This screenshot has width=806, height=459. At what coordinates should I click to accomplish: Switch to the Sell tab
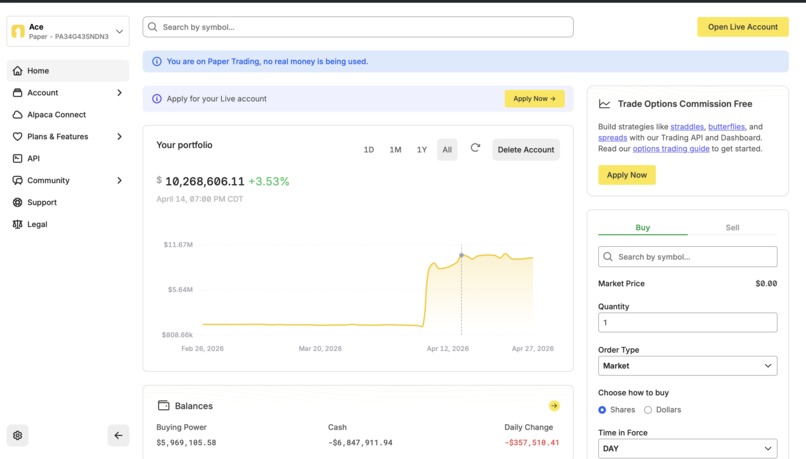pos(732,227)
